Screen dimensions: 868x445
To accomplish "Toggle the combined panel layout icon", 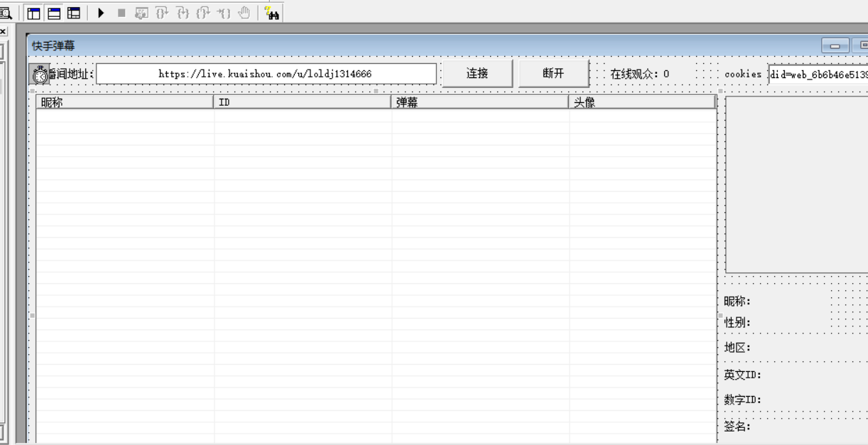I will (x=74, y=13).
